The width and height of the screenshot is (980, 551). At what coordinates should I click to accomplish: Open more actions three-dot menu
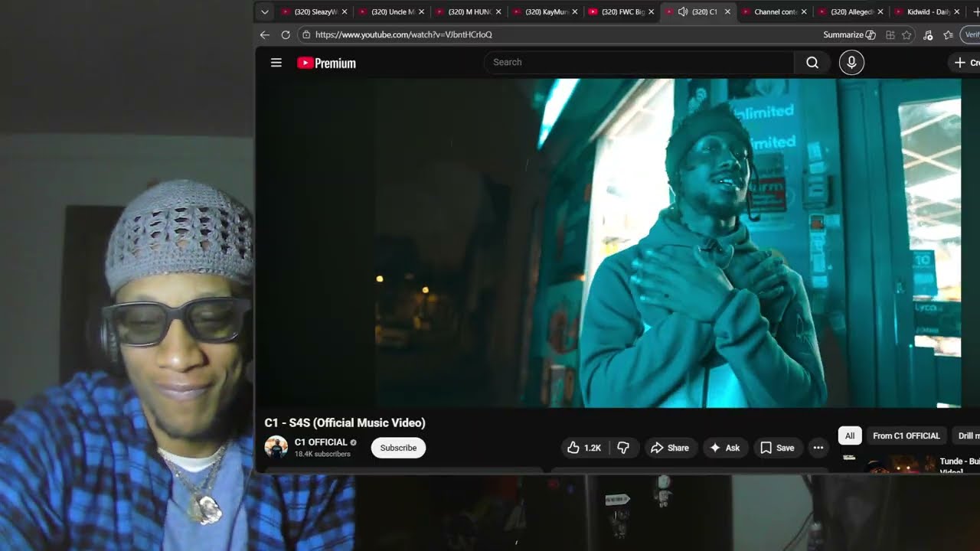[818, 448]
